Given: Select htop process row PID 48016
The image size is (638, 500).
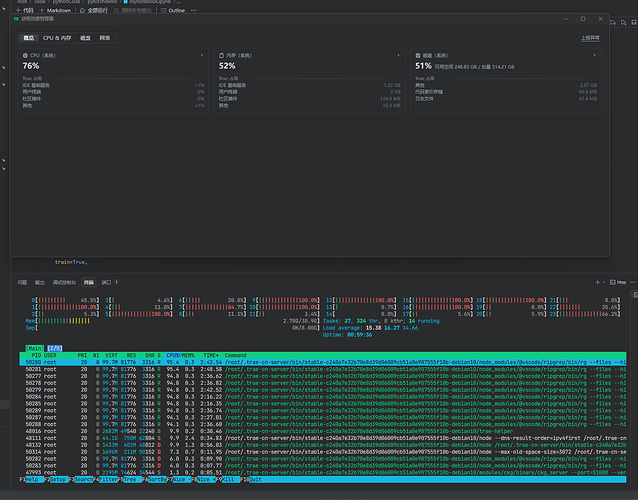Looking at the screenshot, I should (x=323, y=431).
